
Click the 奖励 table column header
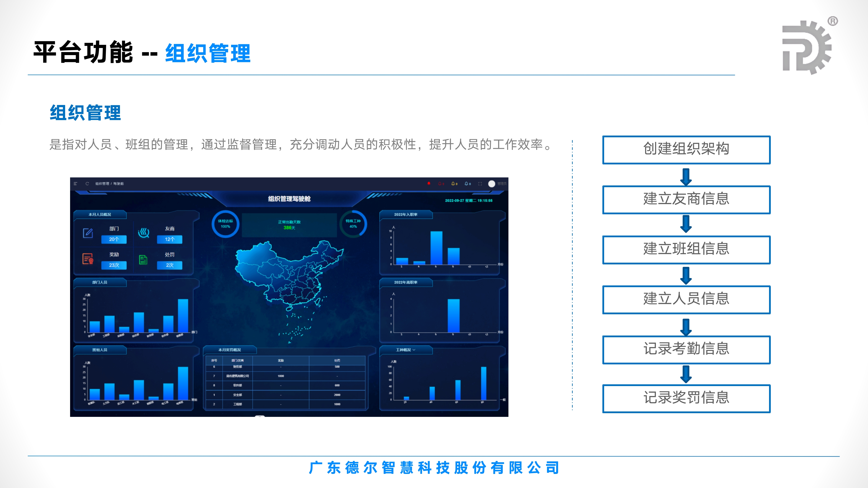(281, 360)
